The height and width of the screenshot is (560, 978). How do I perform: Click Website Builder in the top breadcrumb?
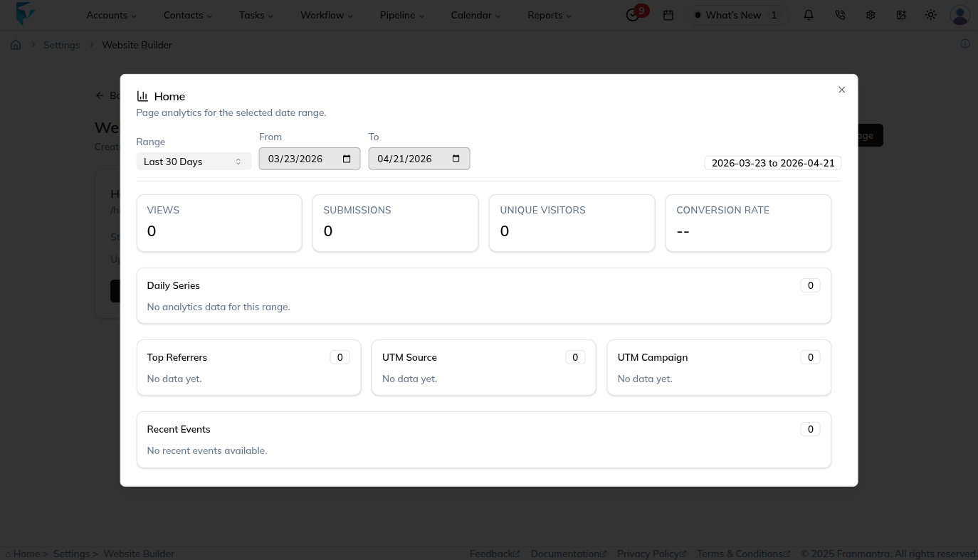(x=137, y=45)
